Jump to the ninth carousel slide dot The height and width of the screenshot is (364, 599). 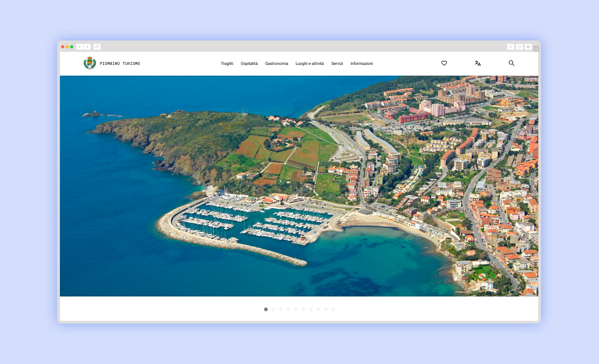[325, 309]
